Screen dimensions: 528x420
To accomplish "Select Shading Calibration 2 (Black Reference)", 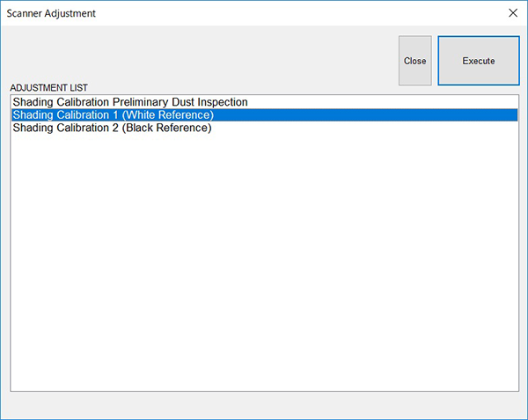I will 264,128.
